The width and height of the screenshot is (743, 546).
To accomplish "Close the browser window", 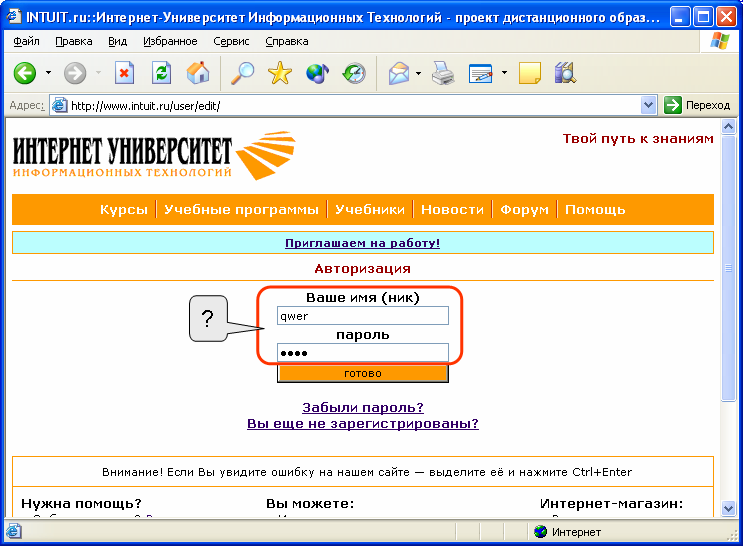I will (726, 17).
